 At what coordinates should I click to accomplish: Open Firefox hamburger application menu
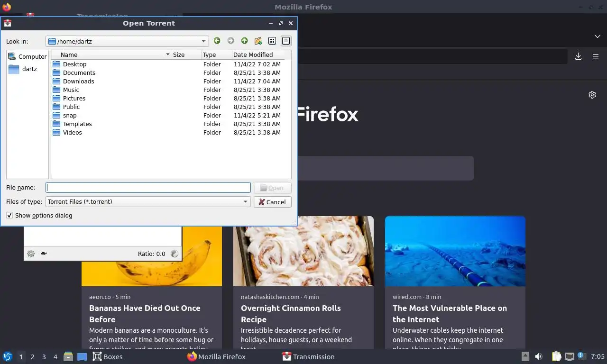pos(596,56)
